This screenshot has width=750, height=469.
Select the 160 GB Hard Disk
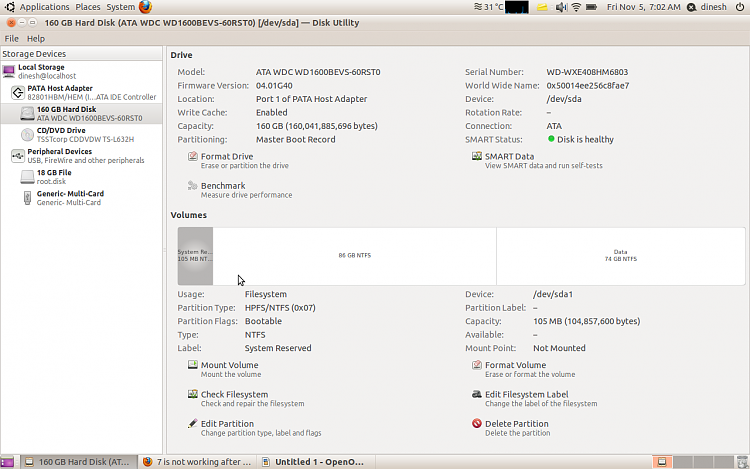click(x=81, y=114)
